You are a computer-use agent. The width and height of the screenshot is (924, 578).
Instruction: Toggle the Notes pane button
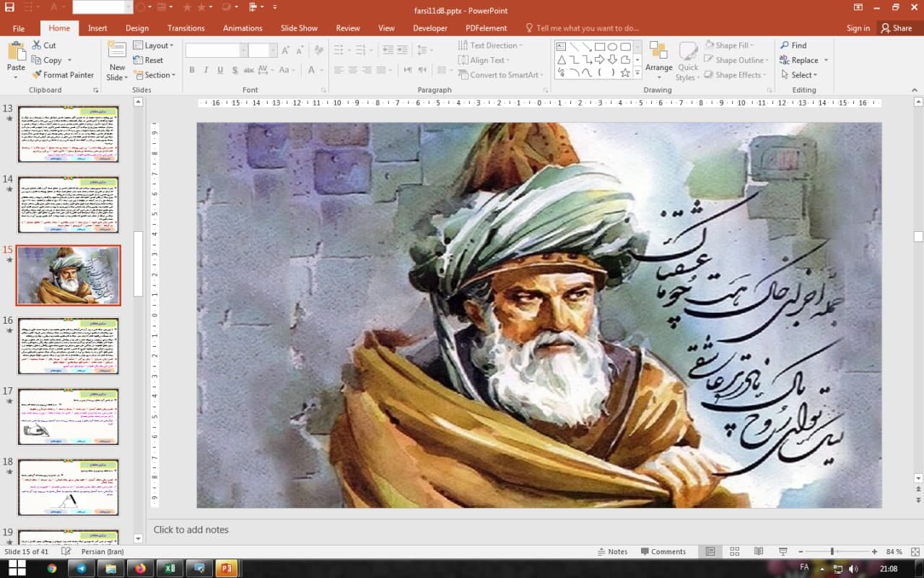click(613, 551)
